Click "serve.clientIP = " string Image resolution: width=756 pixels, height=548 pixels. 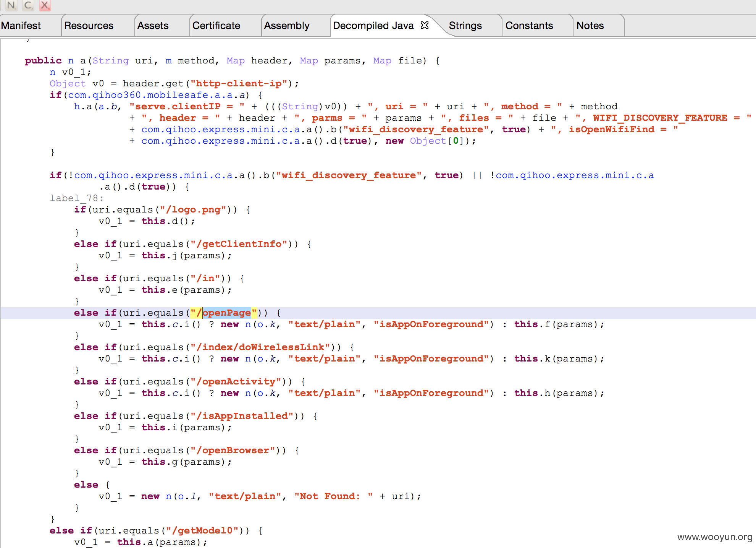tap(187, 107)
